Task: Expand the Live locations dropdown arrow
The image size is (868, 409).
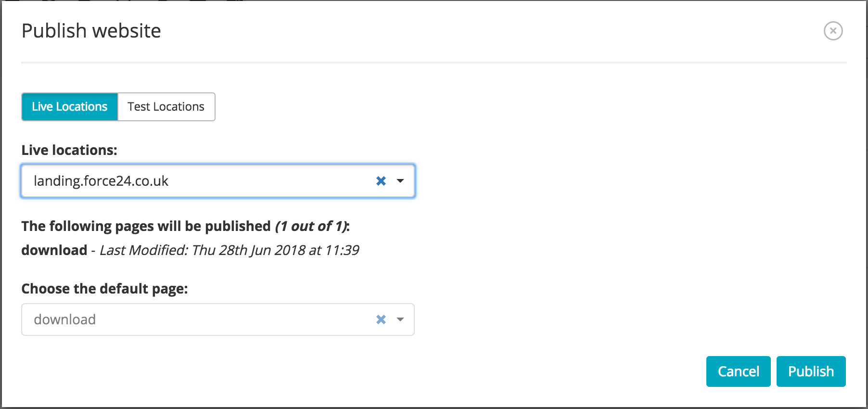Action: [x=400, y=181]
